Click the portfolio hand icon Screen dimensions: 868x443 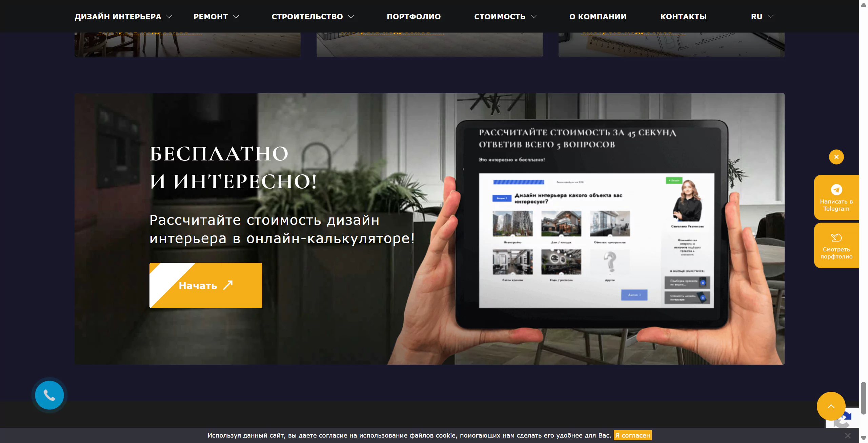click(836, 237)
